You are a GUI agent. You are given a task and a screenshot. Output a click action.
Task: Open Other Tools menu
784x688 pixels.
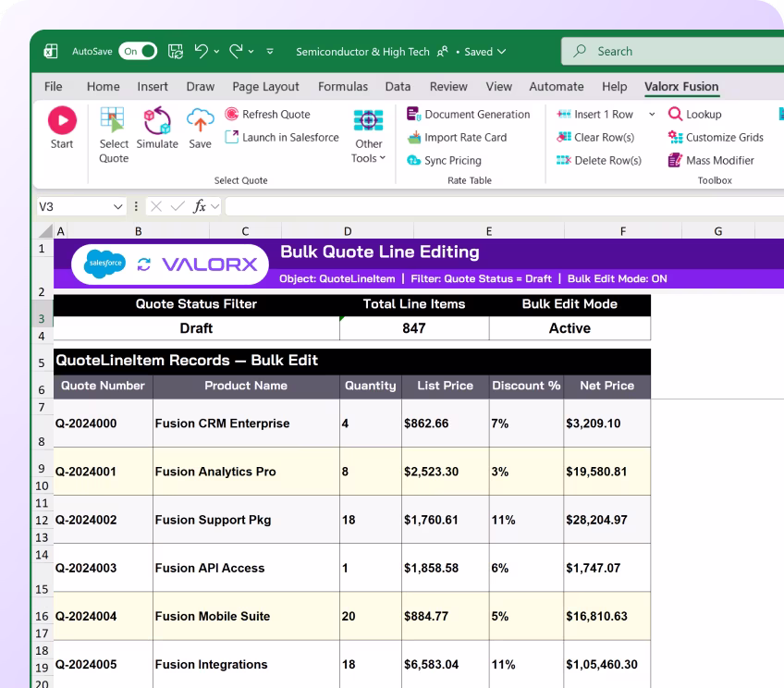369,136
